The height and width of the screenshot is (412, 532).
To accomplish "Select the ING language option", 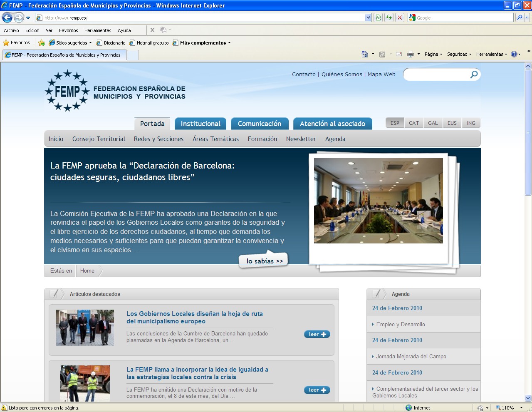I will click(x=471, y=123).
